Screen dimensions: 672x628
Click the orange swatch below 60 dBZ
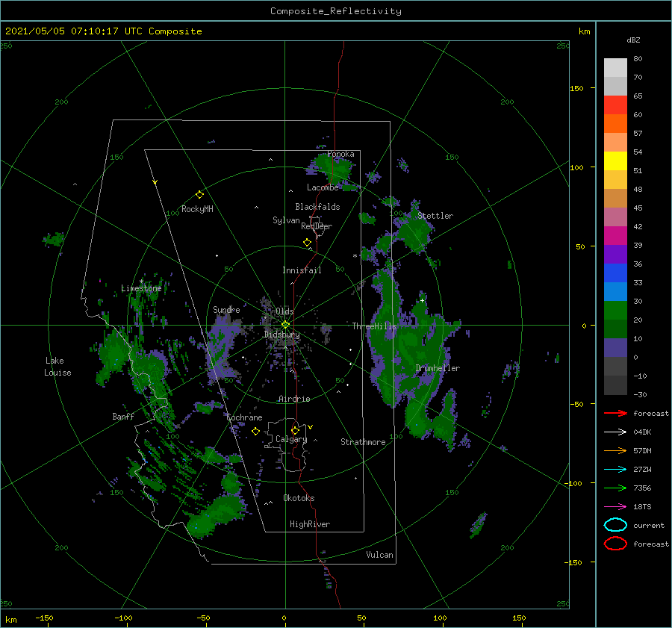click(x=615, y=123)
